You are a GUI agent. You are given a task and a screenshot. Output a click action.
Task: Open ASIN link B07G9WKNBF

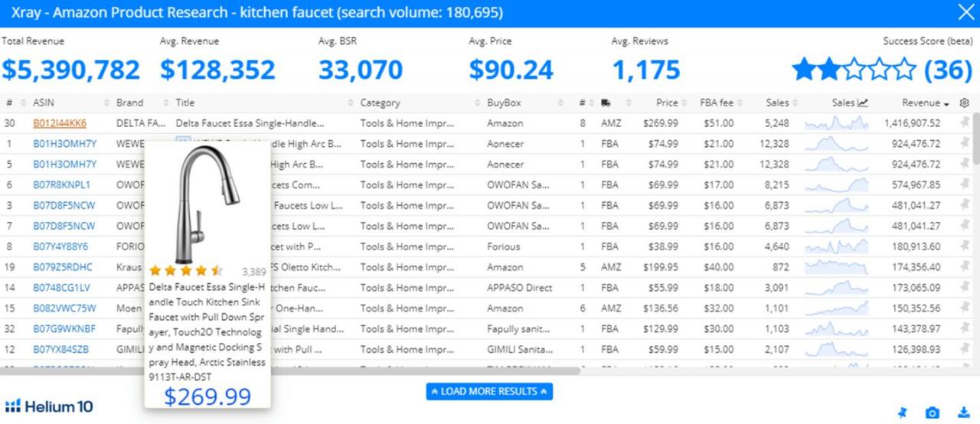64,328
